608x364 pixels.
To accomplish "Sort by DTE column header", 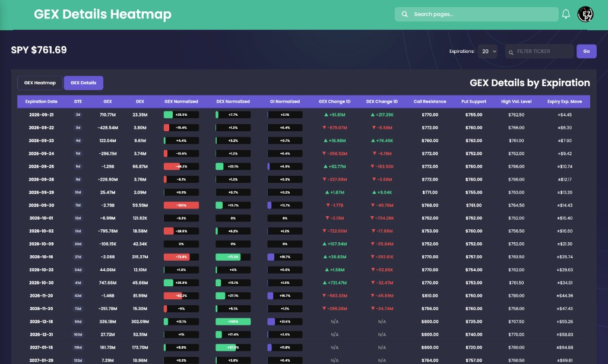I will tap(78, 102).
